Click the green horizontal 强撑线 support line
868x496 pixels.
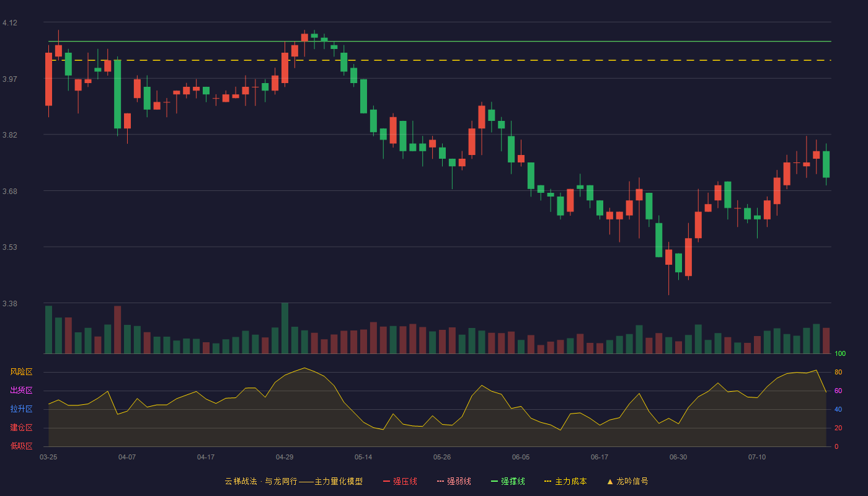click(439, 42)
